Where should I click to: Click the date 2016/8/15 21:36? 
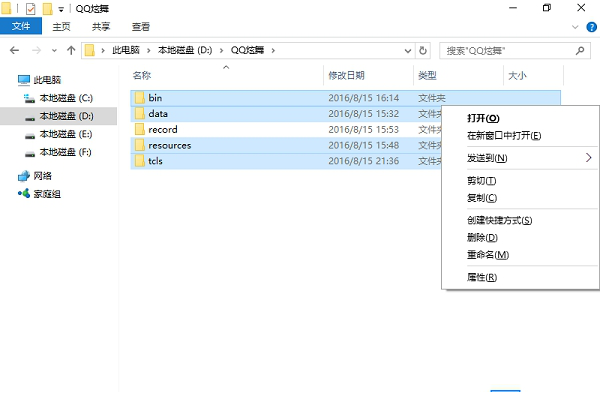pyautogui.click(x=364, y=161)
